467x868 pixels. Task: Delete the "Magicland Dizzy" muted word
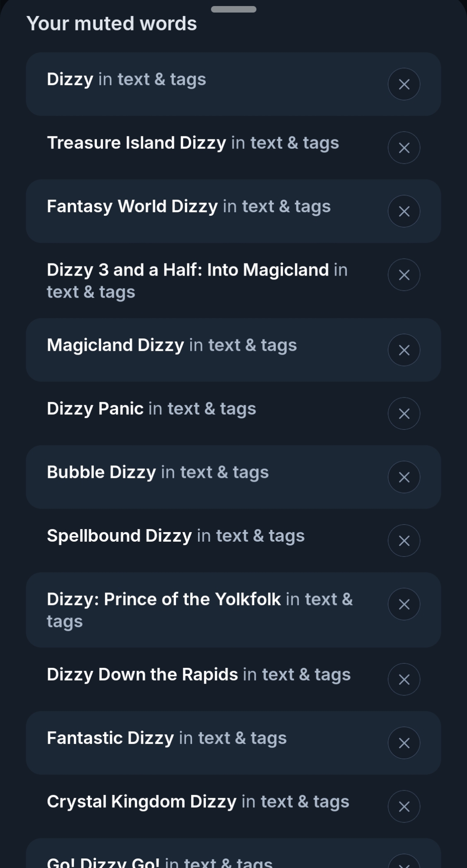pos(404,350)
